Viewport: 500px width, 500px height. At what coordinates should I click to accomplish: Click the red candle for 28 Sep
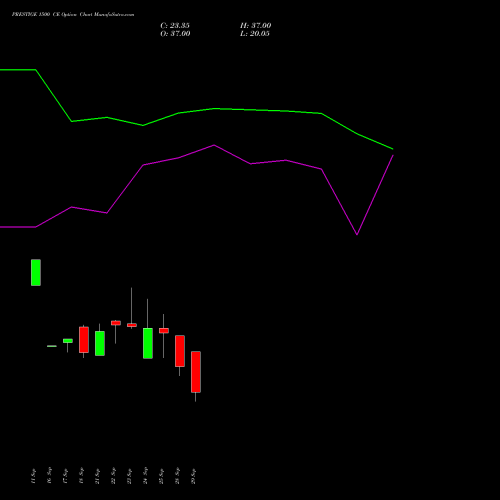[x=180, y=351]
